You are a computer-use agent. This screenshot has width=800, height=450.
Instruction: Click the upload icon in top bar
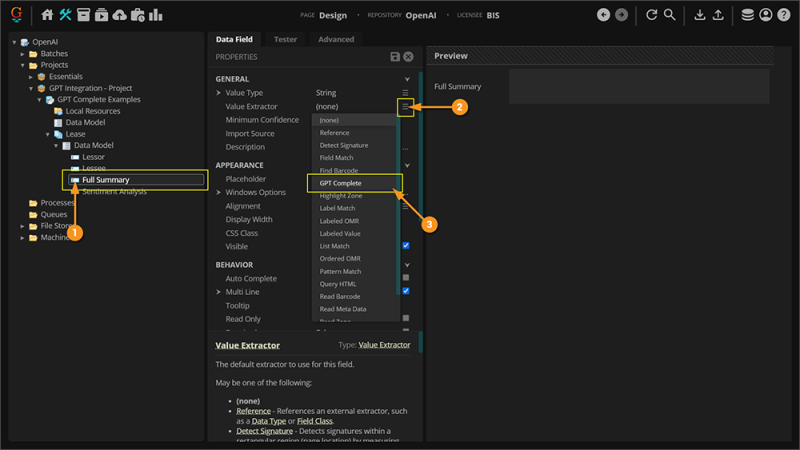[718, 15]
